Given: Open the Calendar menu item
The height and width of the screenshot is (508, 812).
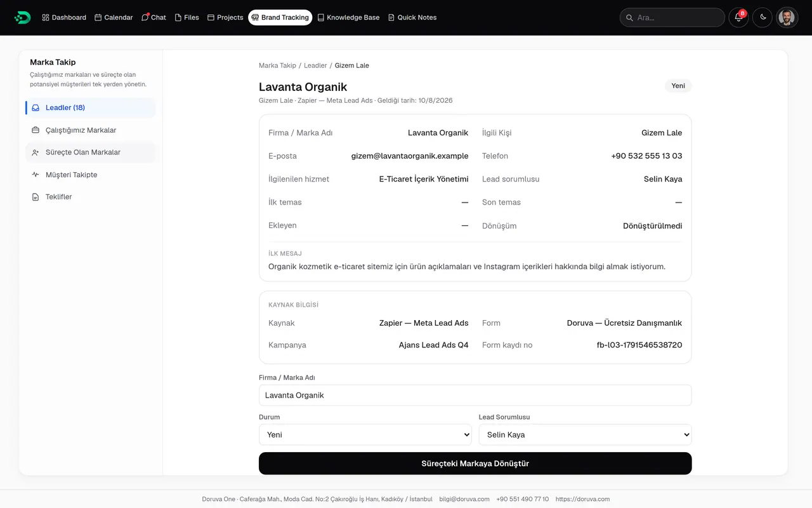Looking at the screenshot, I should click(x=114, y=18).
